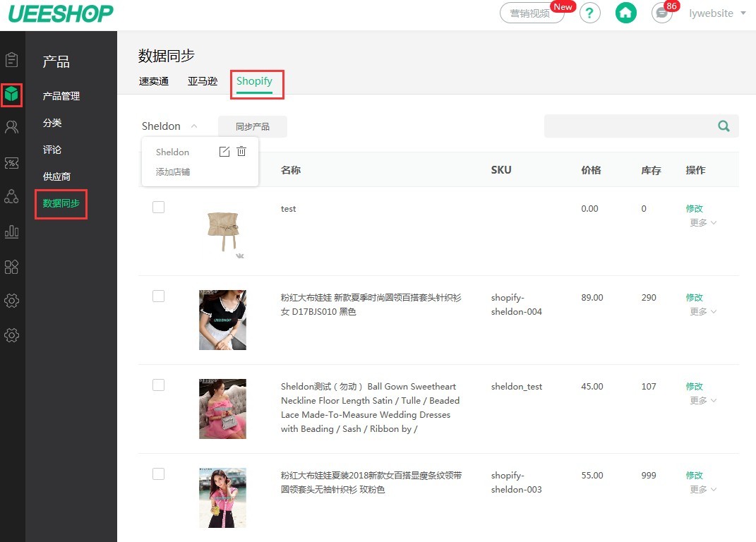Tick checkbox for shopify-sheldon-003 product
Image resolution: width=756 pixels, height=542 pixels.
point(159,474)
